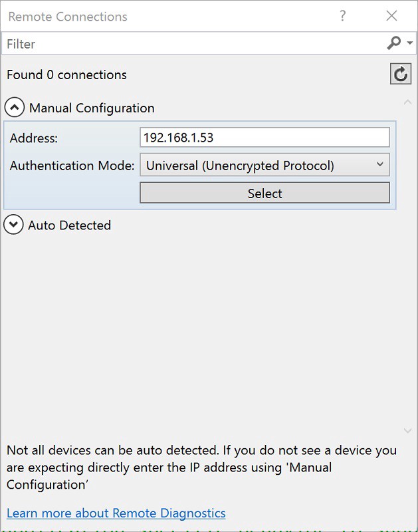The height and width of the screenshot is (532, 418).
Task: Open Learn more about Remote Diagnostics link
Action: click(x=116, y=513)
